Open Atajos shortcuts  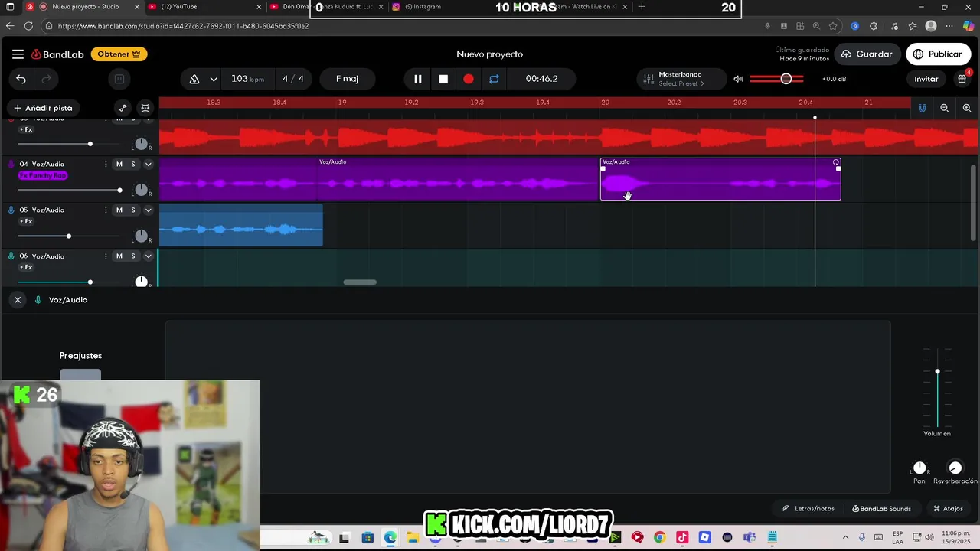click(948, 508)
